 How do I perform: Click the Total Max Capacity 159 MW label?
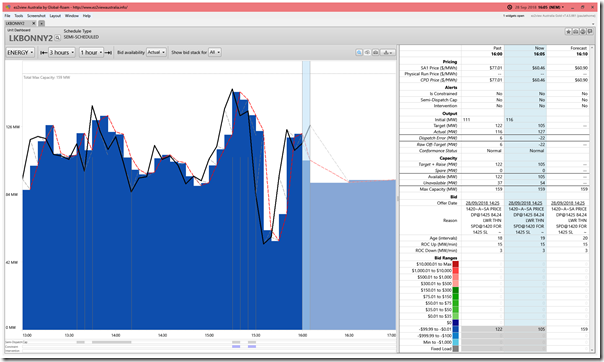coord(47,77)
